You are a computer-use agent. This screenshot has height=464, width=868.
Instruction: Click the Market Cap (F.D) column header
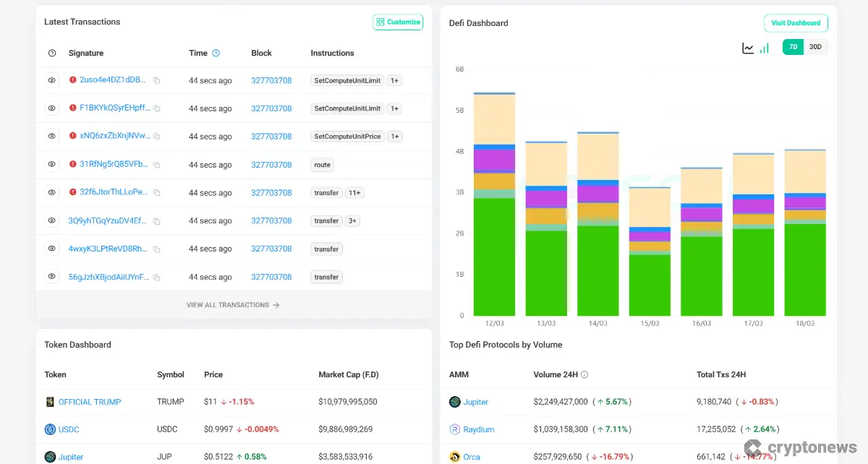click(x=349, y=374)
